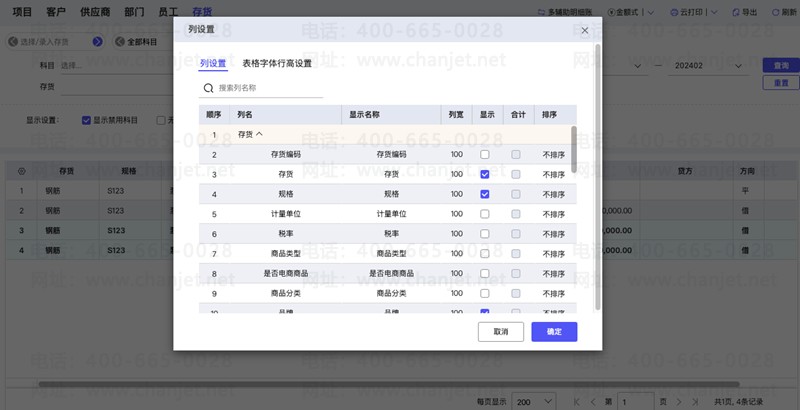Click 显示名称 cell 计量单位
Image resolution: width=800 pixels, height=410 pixels.
tap(391, 214)
